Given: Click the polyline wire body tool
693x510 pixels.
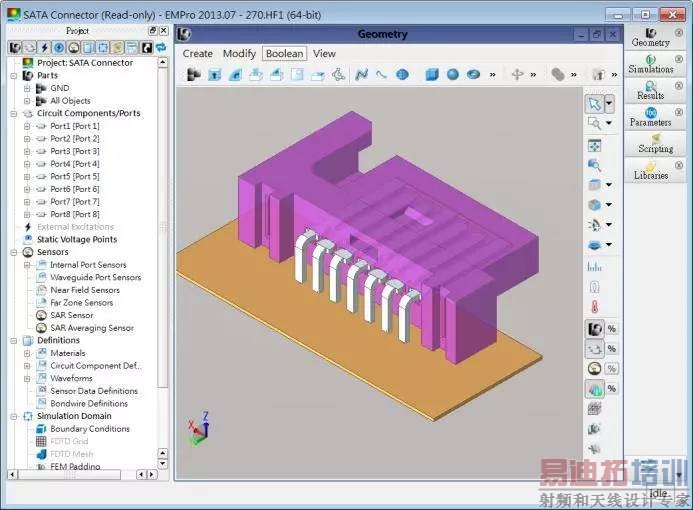Looking at the screenshot, I should (x=361, y=75).
